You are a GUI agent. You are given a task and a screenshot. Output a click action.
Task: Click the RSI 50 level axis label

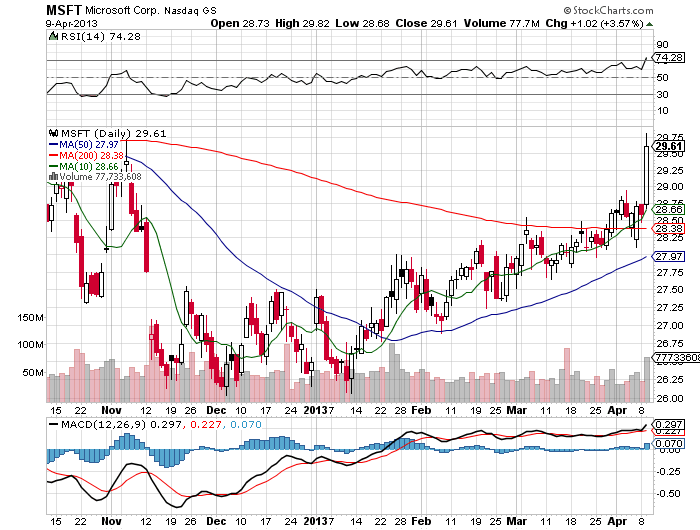click(662, 78)
